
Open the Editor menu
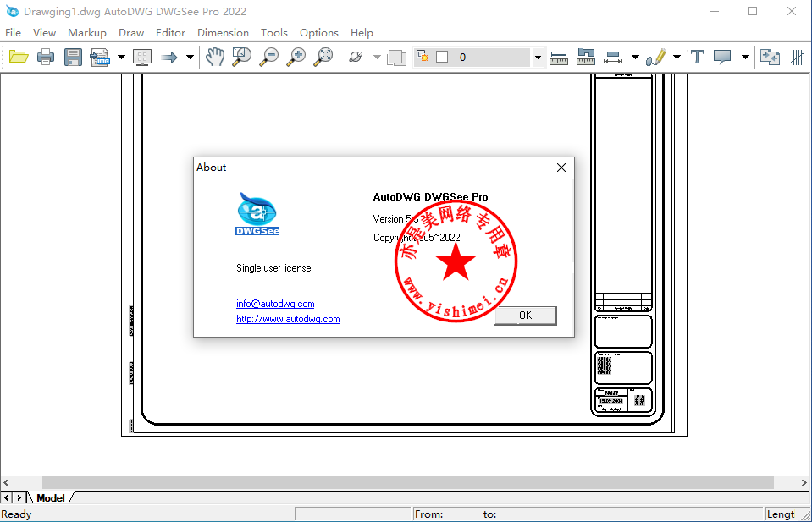tap(170, 33)
